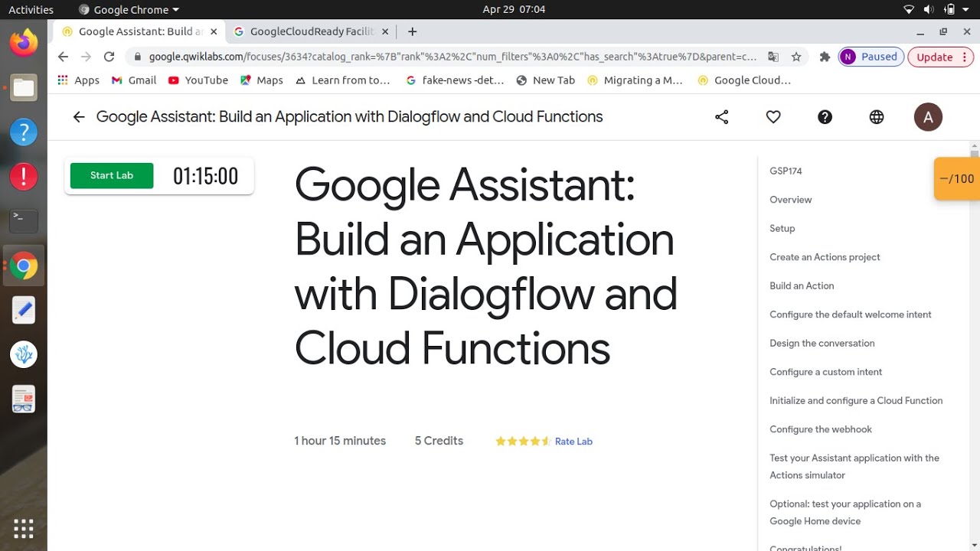
Task: Jump to Configure the webhook section
Action: click(x=821, y=429)
